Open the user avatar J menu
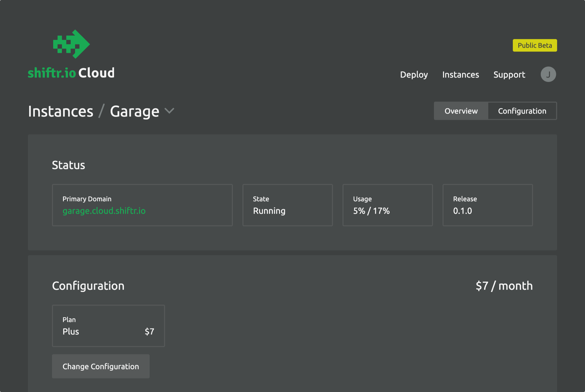585x392 pixels. [x=548, y=74]
